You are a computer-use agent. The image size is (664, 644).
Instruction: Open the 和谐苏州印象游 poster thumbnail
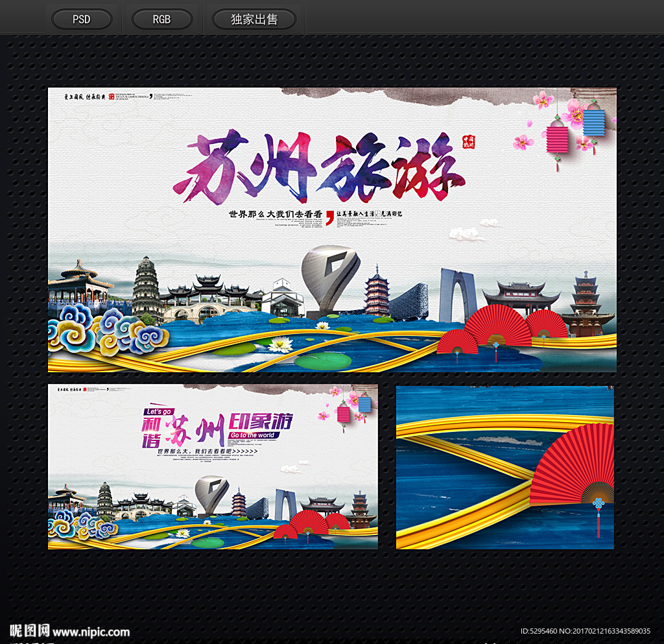213,466
